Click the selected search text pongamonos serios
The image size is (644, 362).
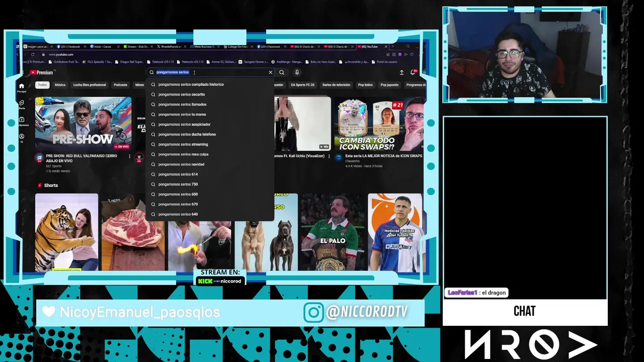tap(173, 72)
